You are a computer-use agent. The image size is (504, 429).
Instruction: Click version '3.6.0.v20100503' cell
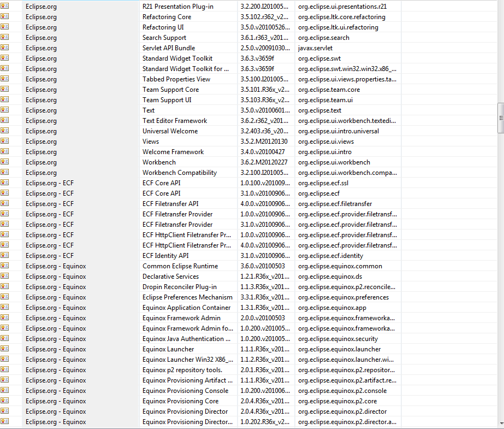[263, 266]
